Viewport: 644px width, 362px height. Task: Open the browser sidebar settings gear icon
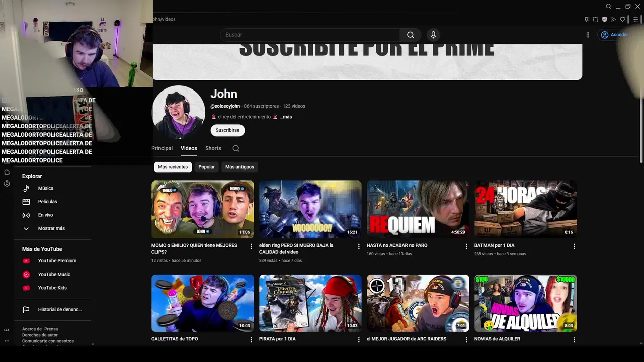[7, 184]
